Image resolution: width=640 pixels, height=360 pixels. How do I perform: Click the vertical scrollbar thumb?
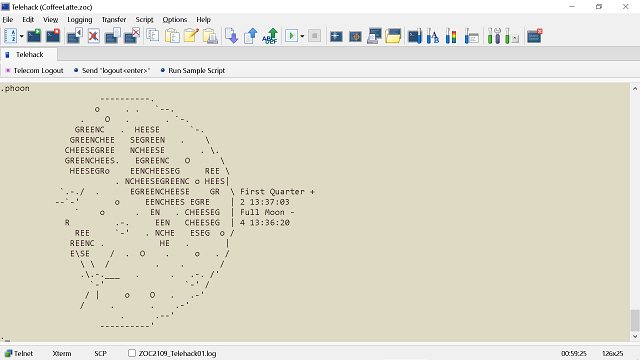(635, 320)
